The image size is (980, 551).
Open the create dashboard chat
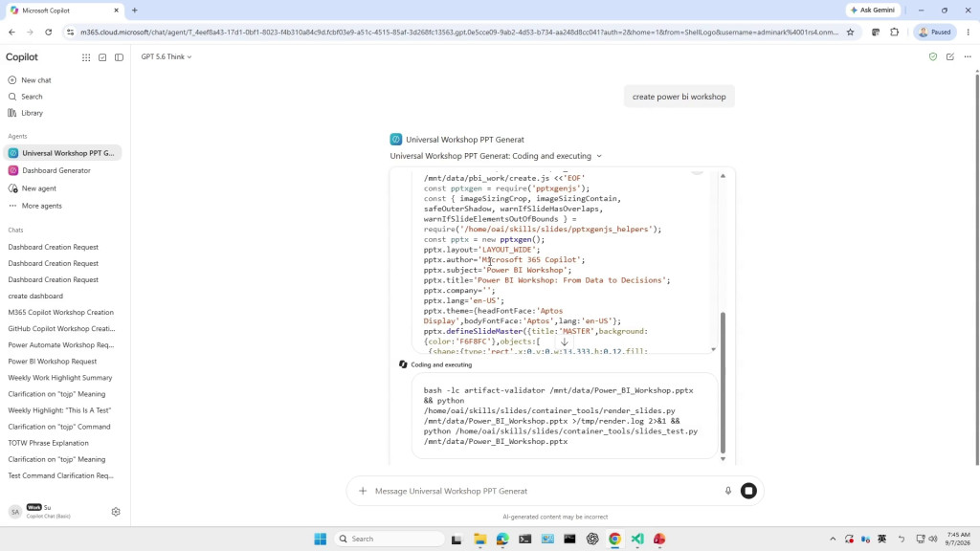click(35, 297)
